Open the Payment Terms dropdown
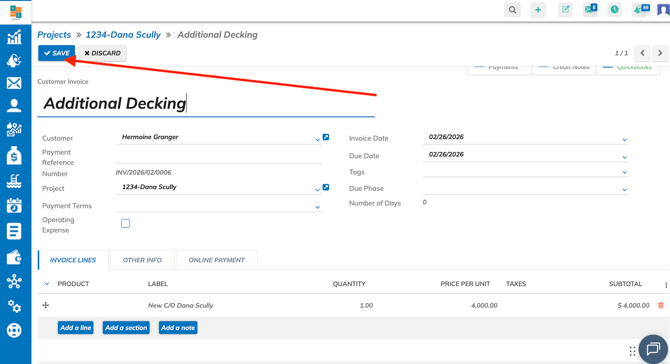Viewport: 670px width, 364px height. 317,208
